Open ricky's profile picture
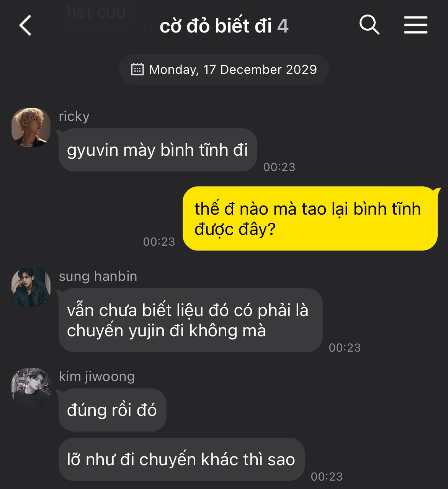Viewport: 448px width, 489px height. [x=31, y=127]
